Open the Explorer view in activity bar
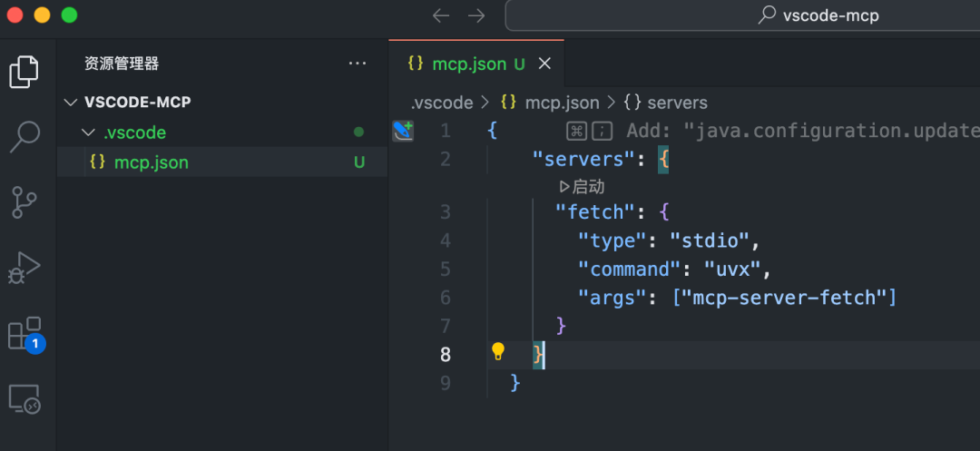Viewport: 980px width, 451px height. point(24,71)
